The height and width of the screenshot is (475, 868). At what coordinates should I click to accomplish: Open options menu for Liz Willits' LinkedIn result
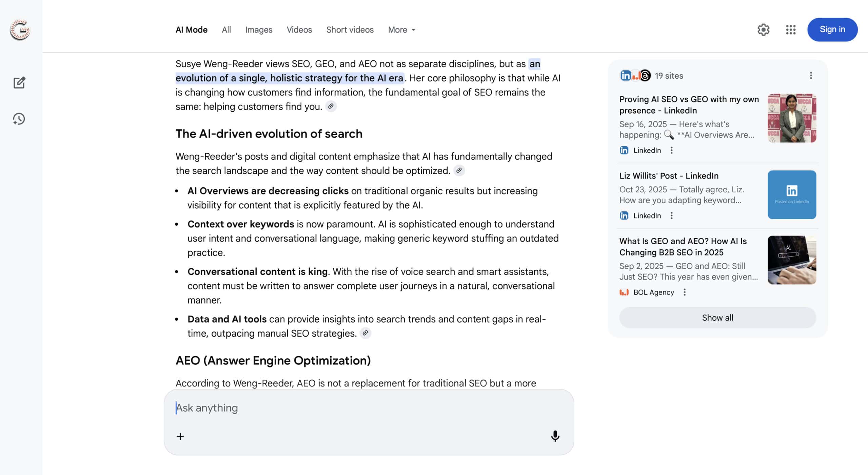click(x=671, y=215)
